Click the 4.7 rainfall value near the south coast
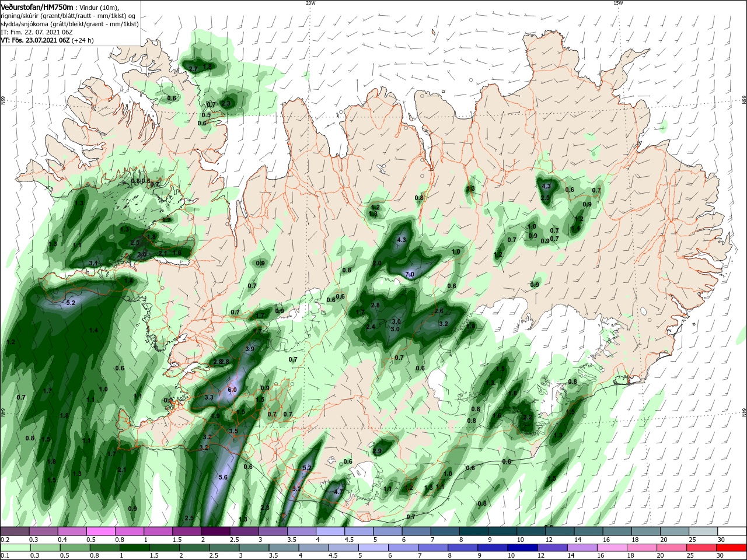 338,492
